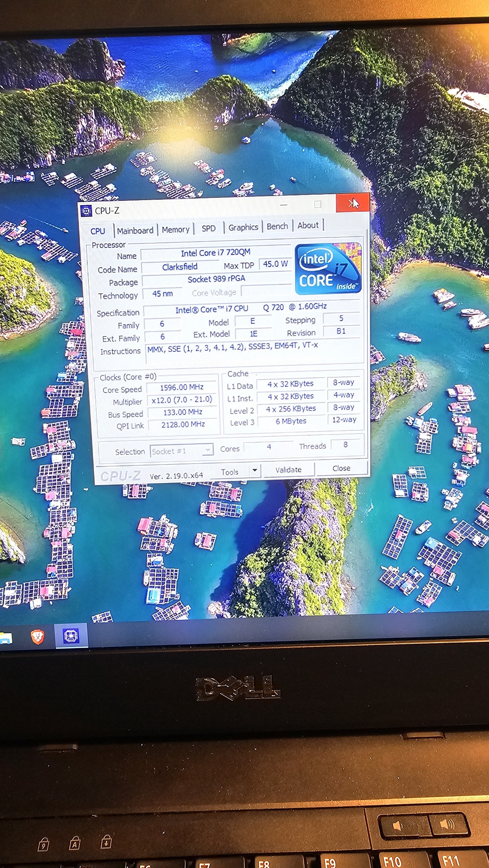Select the Graphics tab
The width and height of the screenshot is (489, 868).
243,227
